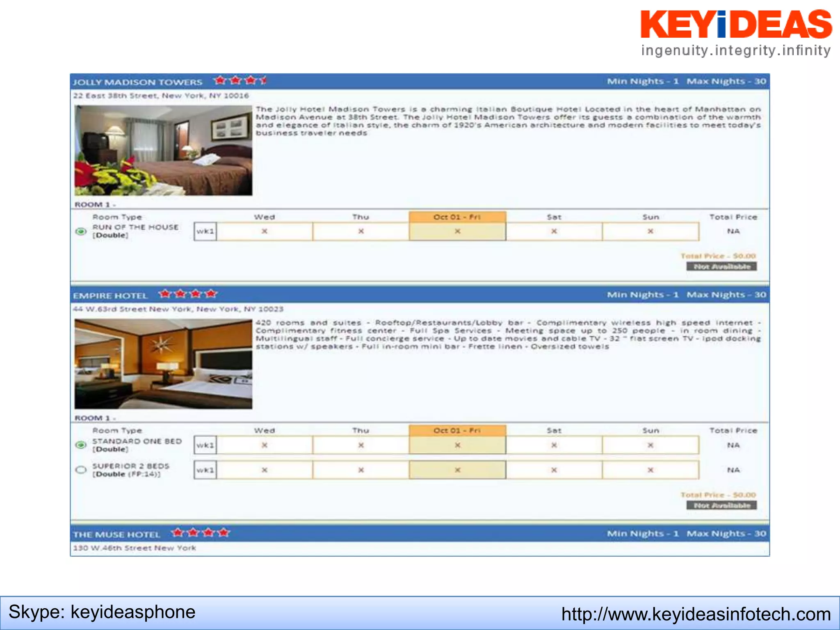The image size is (840, 630).
Task: Click The Muse Hotel star rating
Action: (x=201, y=532)
